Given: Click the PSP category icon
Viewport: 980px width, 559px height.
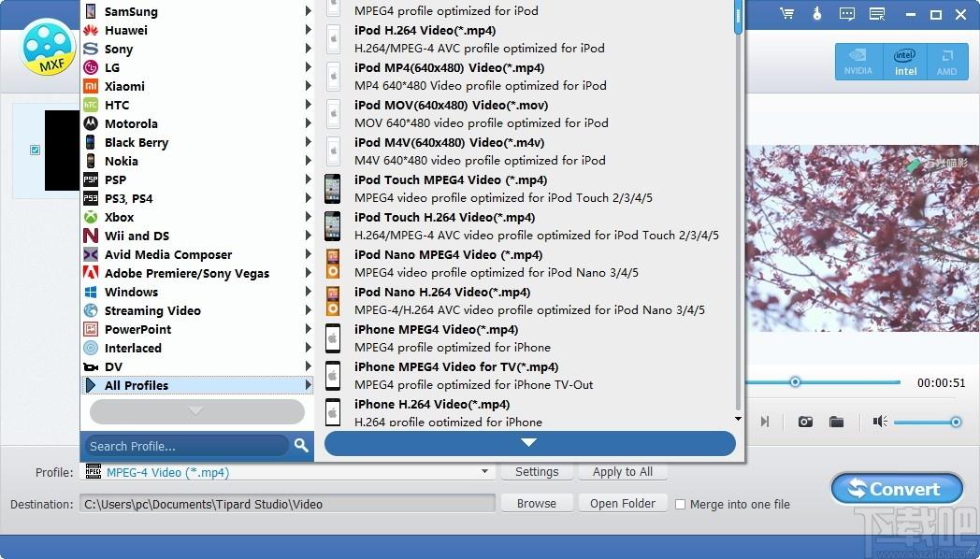Looking at the screenshot, I should coord(91,179).
